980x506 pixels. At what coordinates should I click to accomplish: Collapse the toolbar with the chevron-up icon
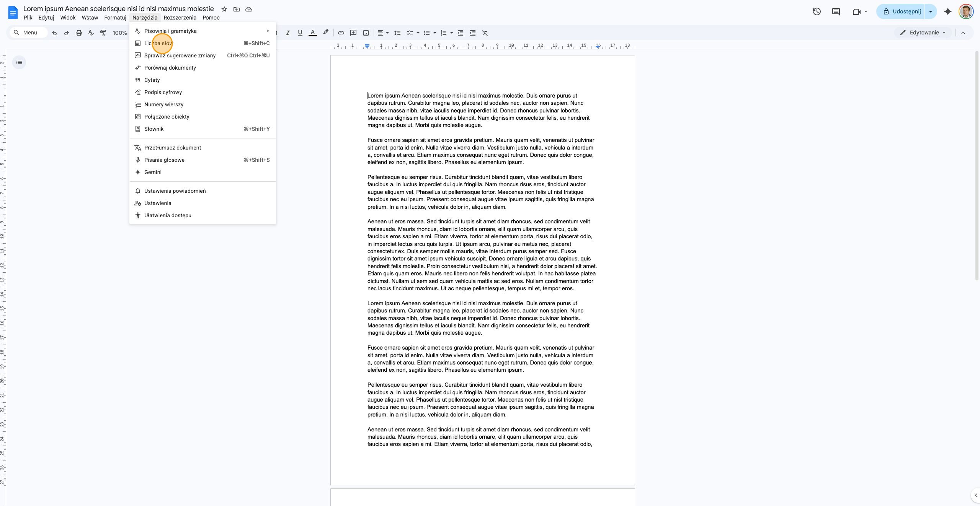tap(963, 33)
